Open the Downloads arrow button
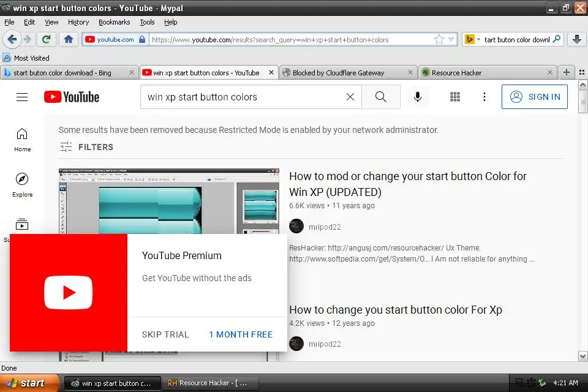588x392 pixels. click(577, 39)
